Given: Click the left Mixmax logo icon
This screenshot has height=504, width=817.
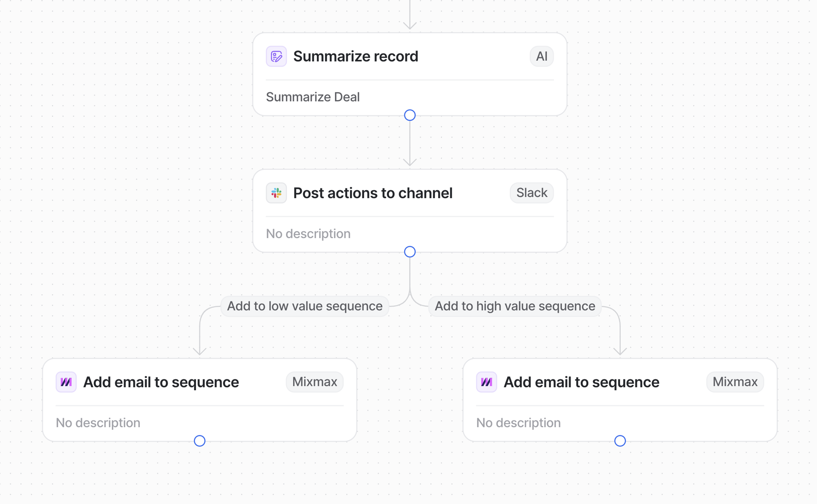Looking at the screenshot, I should click(x=66, y=382).
